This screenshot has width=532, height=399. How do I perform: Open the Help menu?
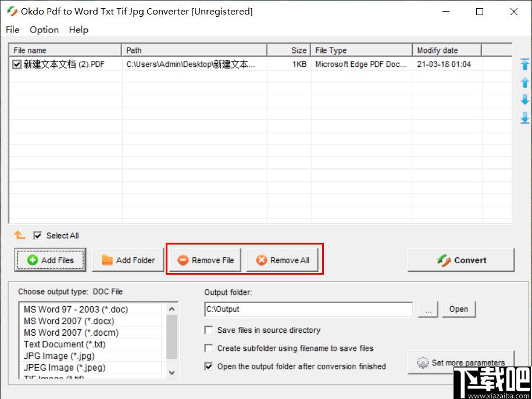click(78, 30)
